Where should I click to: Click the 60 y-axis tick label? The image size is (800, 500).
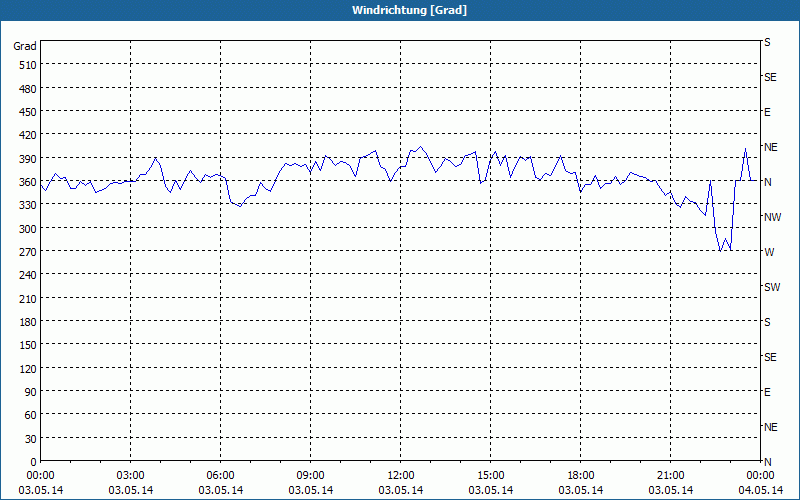pyautogui.click(x=31, y=415)
